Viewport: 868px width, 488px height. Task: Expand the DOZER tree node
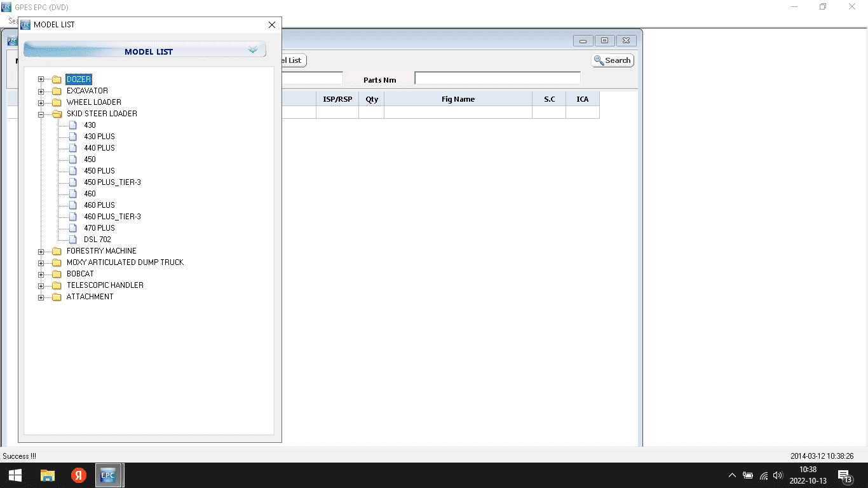tap(41, 79)
